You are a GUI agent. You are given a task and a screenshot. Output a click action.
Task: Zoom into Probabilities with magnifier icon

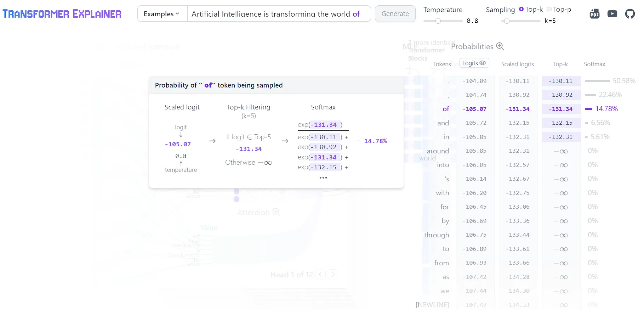pyautogui.click(x=500, y=46)
